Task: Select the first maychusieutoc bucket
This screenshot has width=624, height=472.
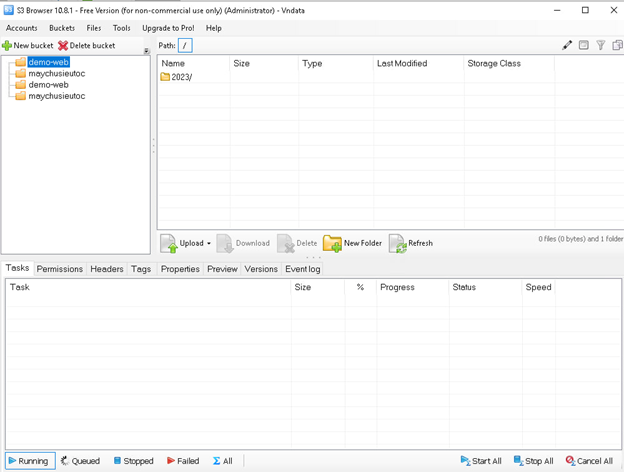Action: point(56,74)
